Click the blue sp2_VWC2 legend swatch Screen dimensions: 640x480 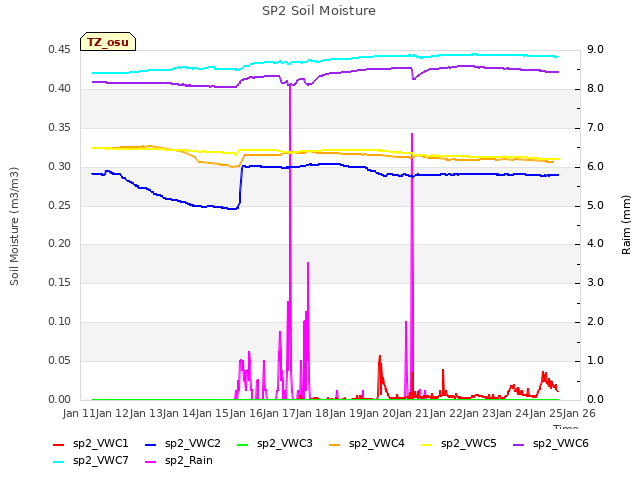(151, 444)
